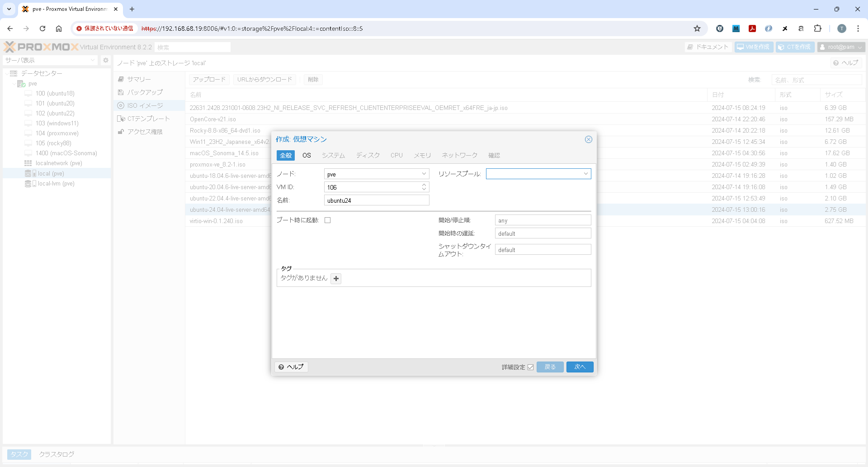Screen dimensions: 868x467
Task: Switch to the 全般 tab
Action: [x=286, y=155]
